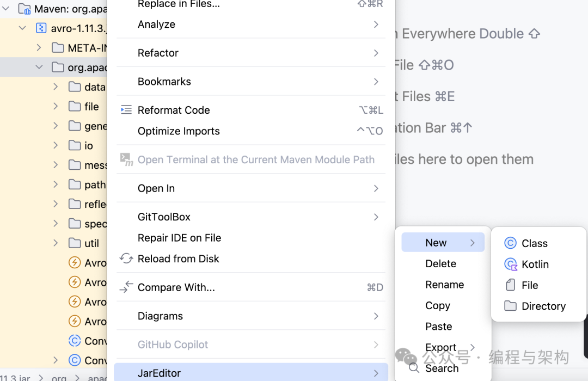Click Optimize Imports menu entry
The image size is (588, 381).
[179, 131]
